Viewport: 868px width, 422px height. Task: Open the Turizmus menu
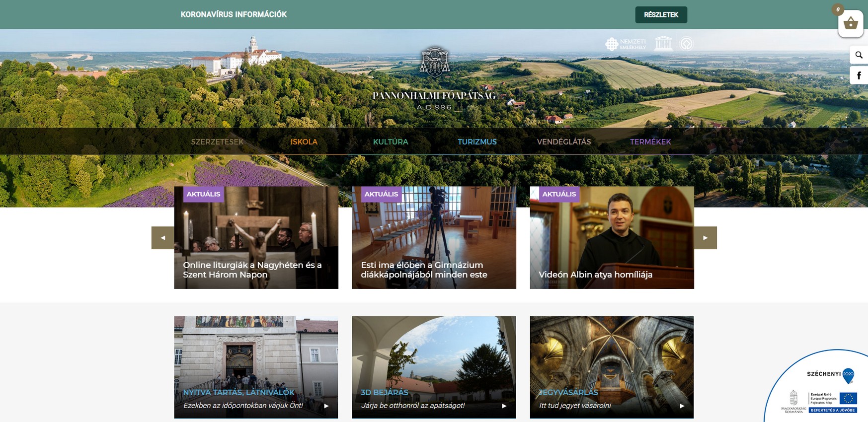[477, 142]
